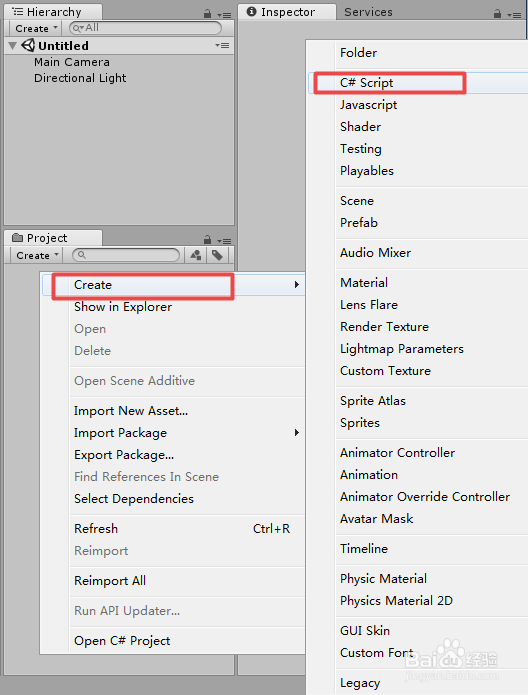Click the search by label tag icon
528x695 pixels.
(217, 255)
